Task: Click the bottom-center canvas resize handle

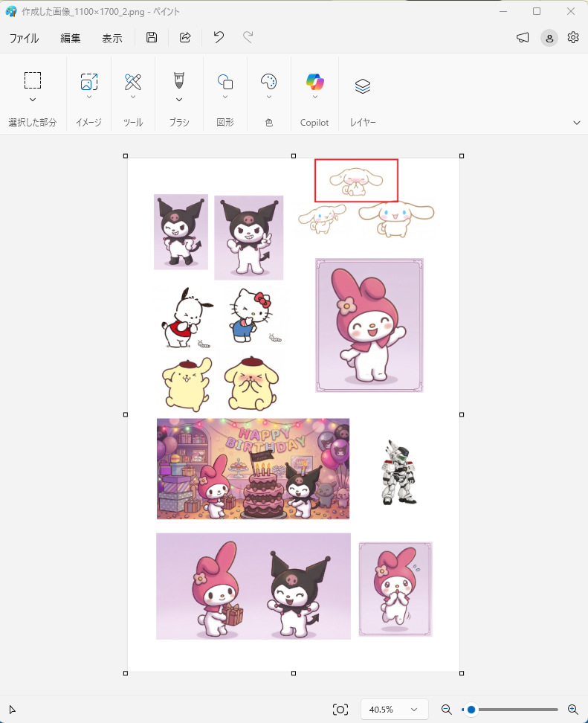Action: point(294,673)
